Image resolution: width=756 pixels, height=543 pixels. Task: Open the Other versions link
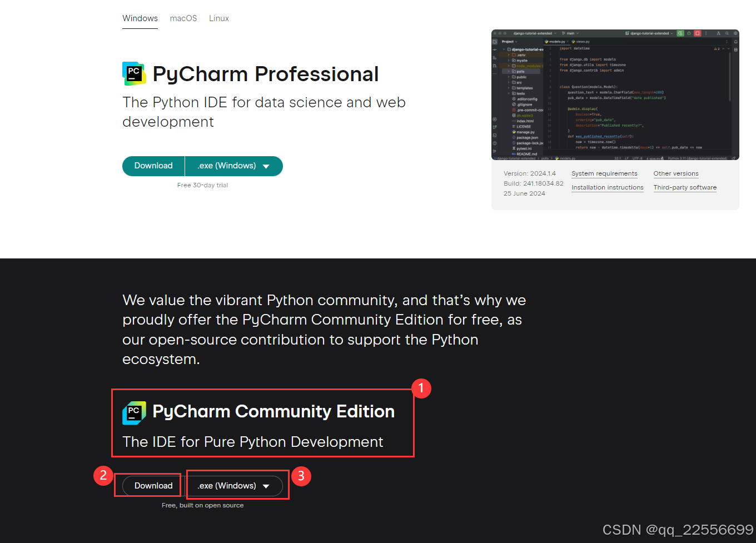(676, 173)
